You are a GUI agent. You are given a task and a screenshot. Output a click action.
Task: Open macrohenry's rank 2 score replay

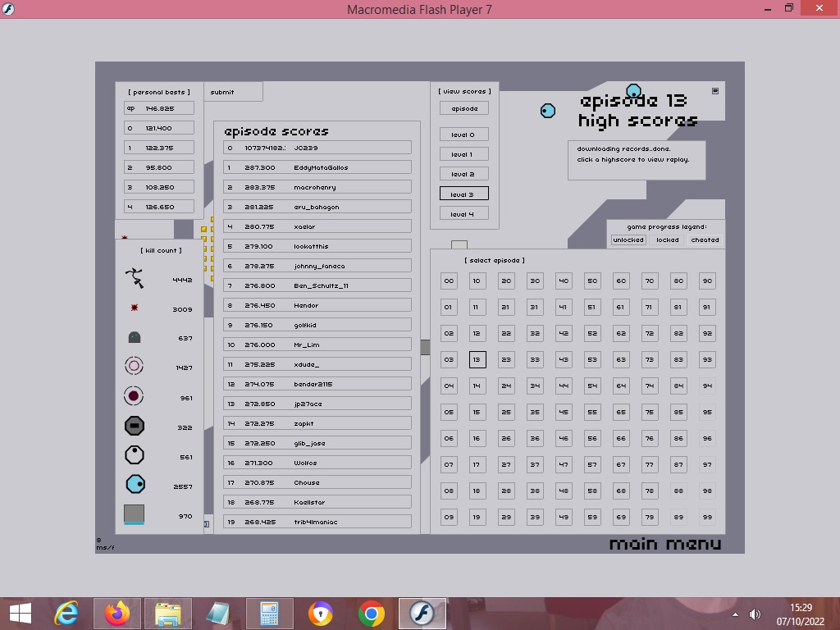coord(317,187)
